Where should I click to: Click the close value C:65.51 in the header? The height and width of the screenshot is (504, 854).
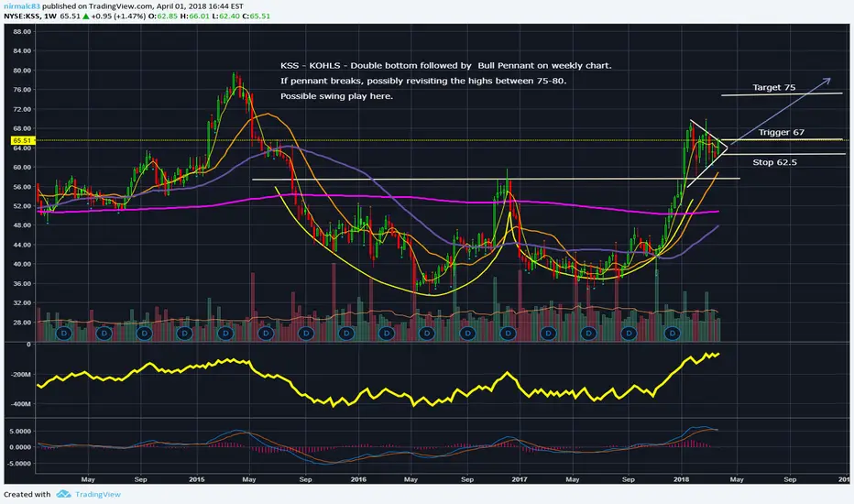[256, 16]
